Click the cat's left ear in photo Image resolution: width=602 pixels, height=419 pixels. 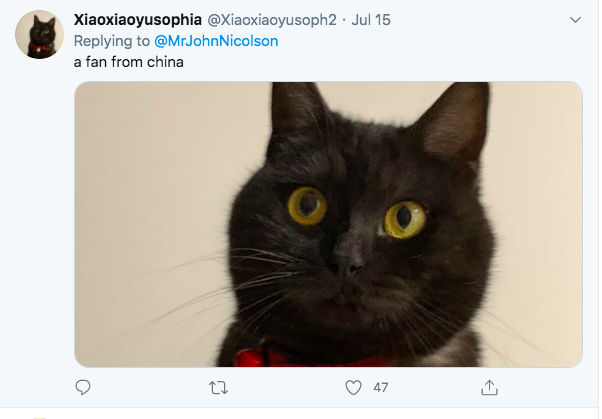(x=298, y=115)
